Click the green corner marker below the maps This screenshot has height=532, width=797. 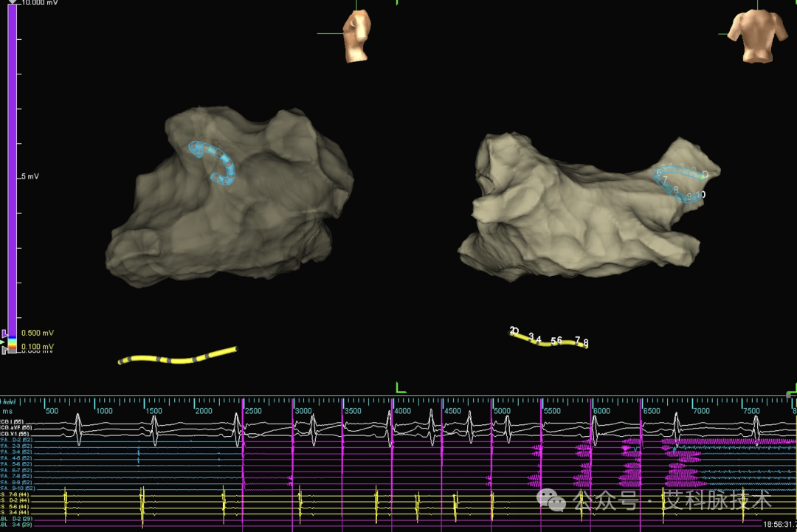tap(401, 388)
